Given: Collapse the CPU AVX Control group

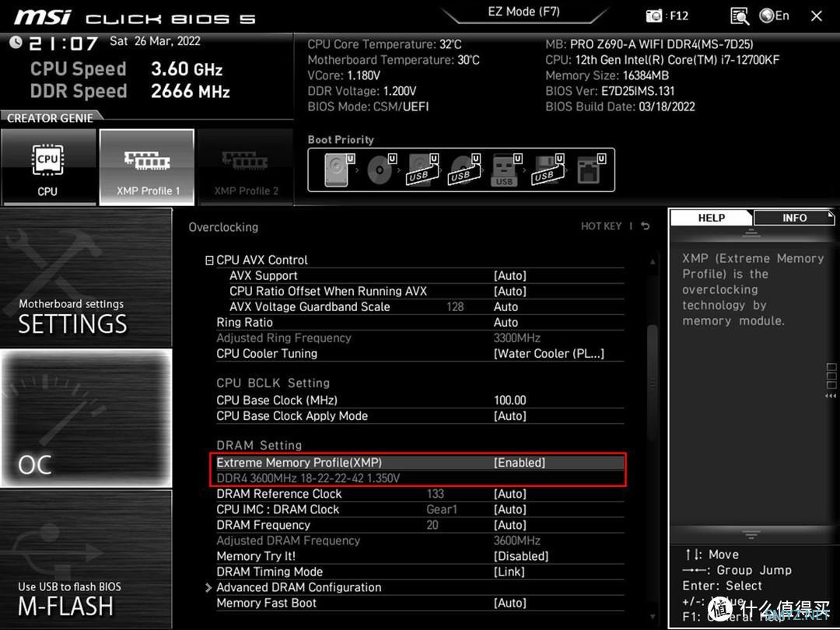Looking at the screenshot, I should point(209,261).
